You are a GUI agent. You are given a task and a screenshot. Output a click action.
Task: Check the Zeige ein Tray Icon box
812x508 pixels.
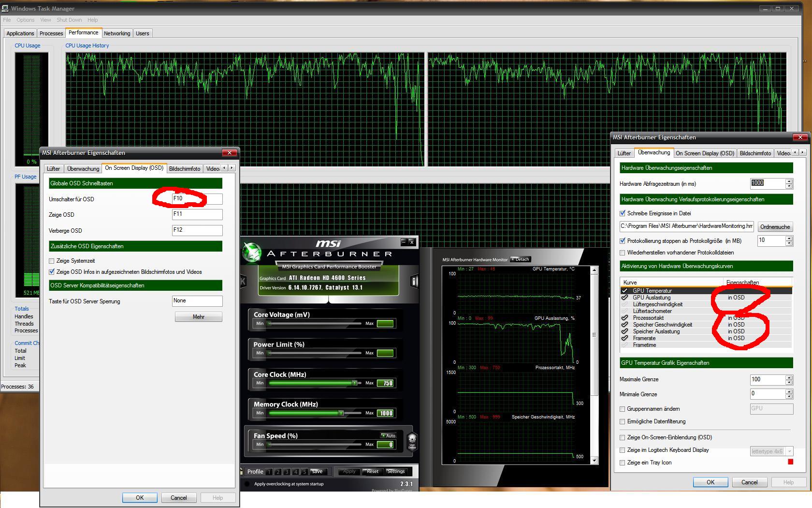click(x=623, y=463)
